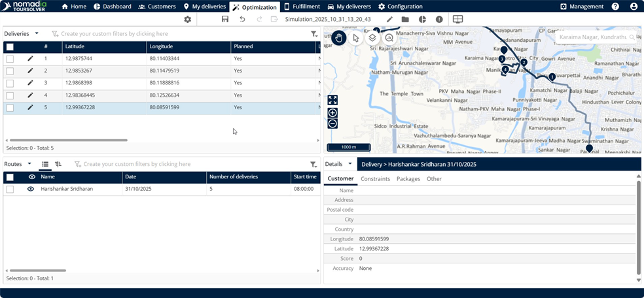Check the Harishankar Sridharan route checkbox
The height and width of the screenshot is (298, 644).
(10, 189)
